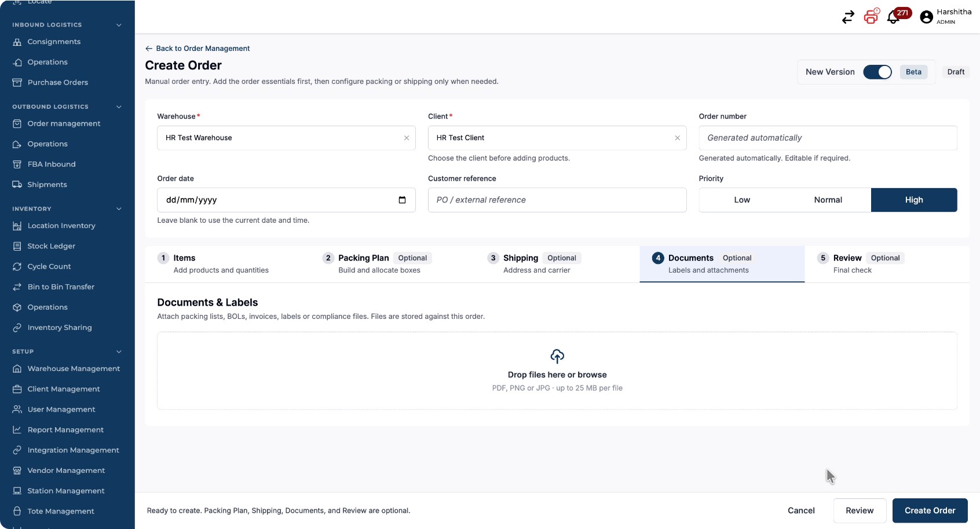
Task: Click the Vendor Management store icon
Action: pos(17,471)
